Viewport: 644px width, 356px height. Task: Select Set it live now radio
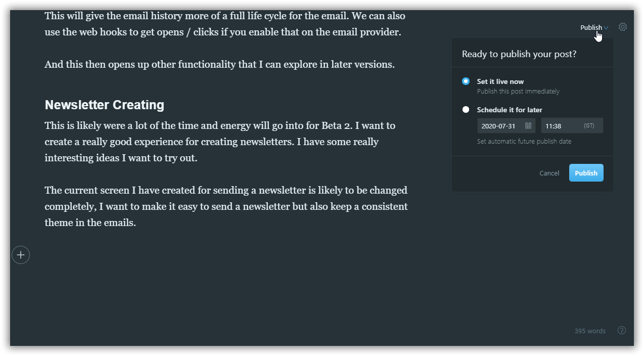click(x=466, y=81)
